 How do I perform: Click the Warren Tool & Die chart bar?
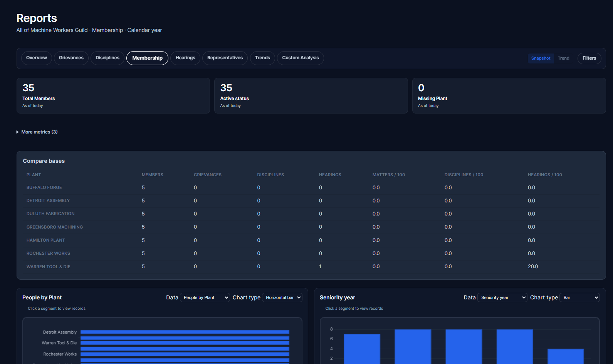[x=185, y=343]
